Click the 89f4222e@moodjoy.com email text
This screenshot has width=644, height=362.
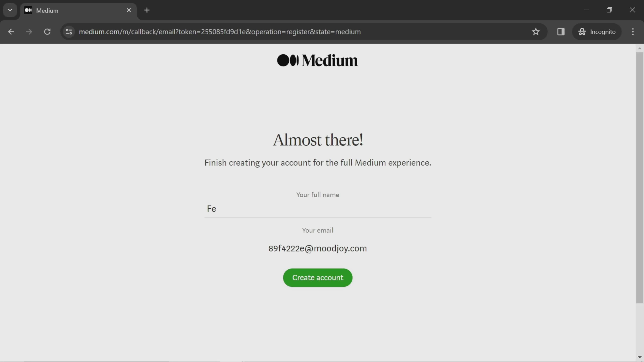(x=318, y=248)
